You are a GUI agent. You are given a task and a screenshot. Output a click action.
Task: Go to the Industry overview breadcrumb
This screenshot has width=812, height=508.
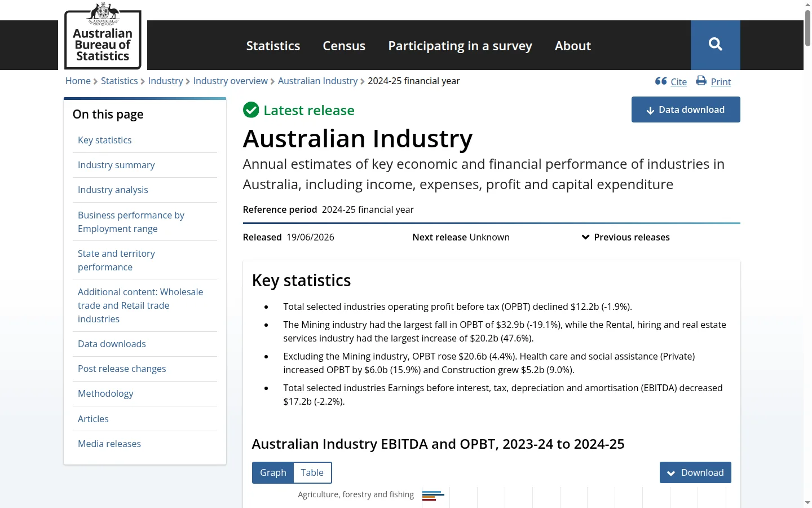[x=231, y=81]
